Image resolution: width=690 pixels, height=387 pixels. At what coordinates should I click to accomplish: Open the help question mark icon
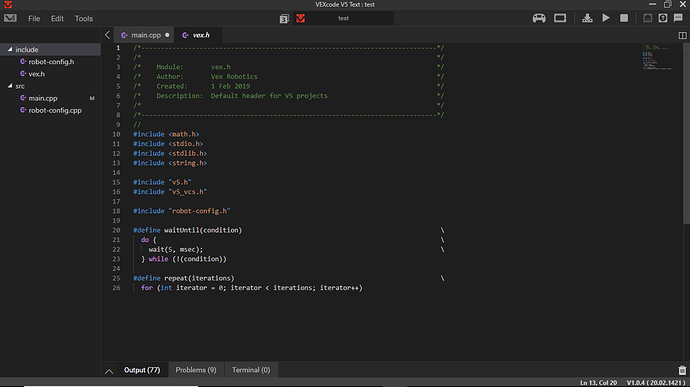[663, 18]
